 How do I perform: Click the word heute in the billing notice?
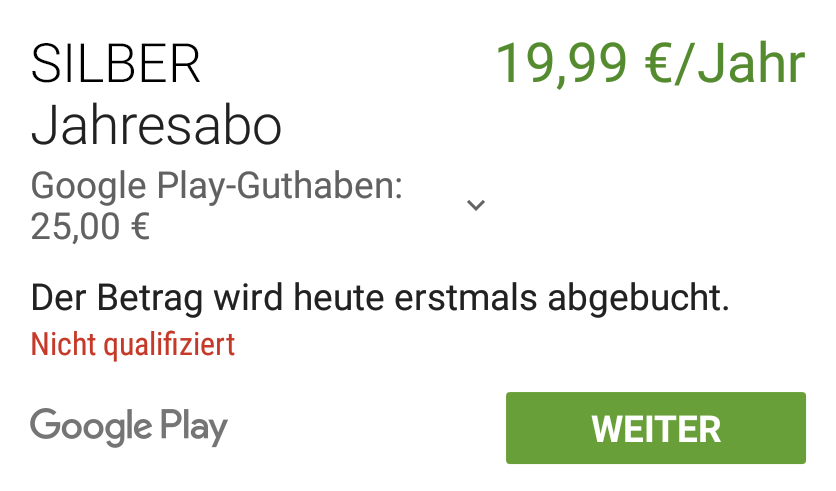[339, 297]
